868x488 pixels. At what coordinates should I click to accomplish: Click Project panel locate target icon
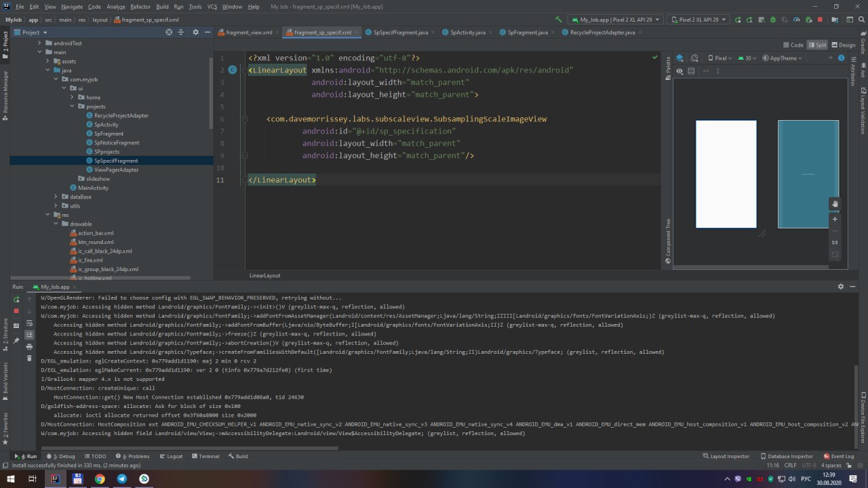[x=169, y=32]
